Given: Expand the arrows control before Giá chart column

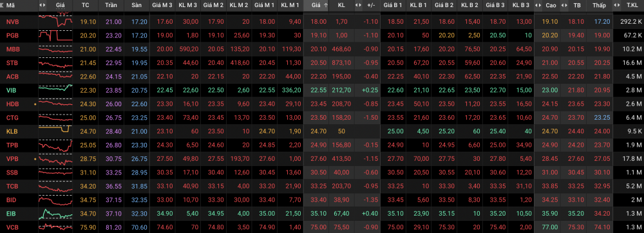Looking at the screenshot, I should click(x=43, y=5).
